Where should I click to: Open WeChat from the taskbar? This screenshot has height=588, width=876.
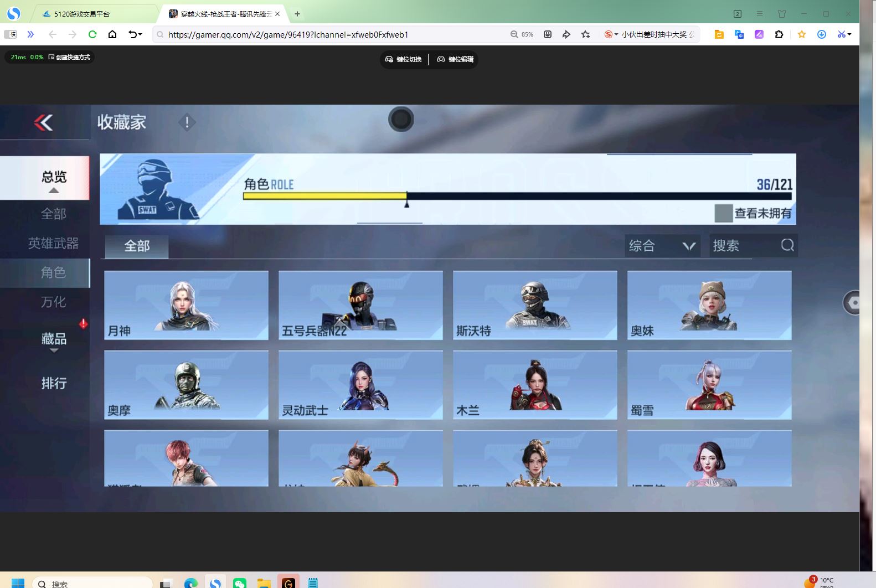pyautogui.click(x=239, y=583)
